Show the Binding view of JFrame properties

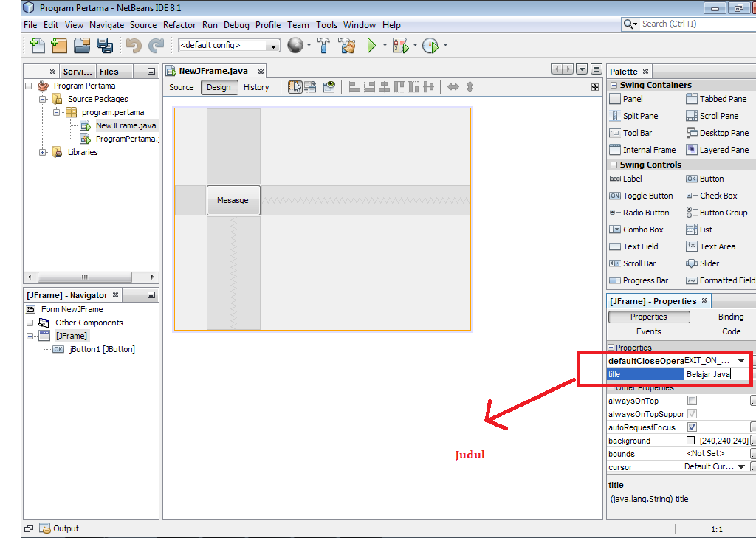coord(730,316)
